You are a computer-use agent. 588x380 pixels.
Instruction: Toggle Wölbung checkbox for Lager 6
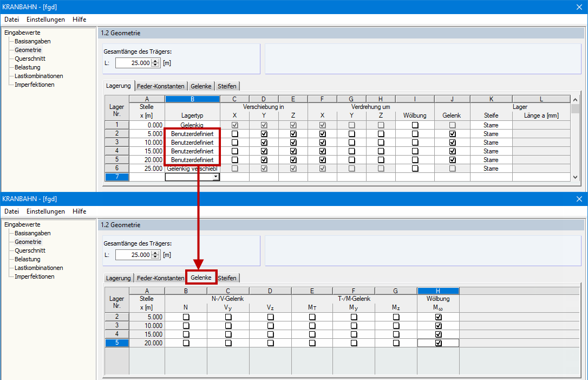(415, 169)
